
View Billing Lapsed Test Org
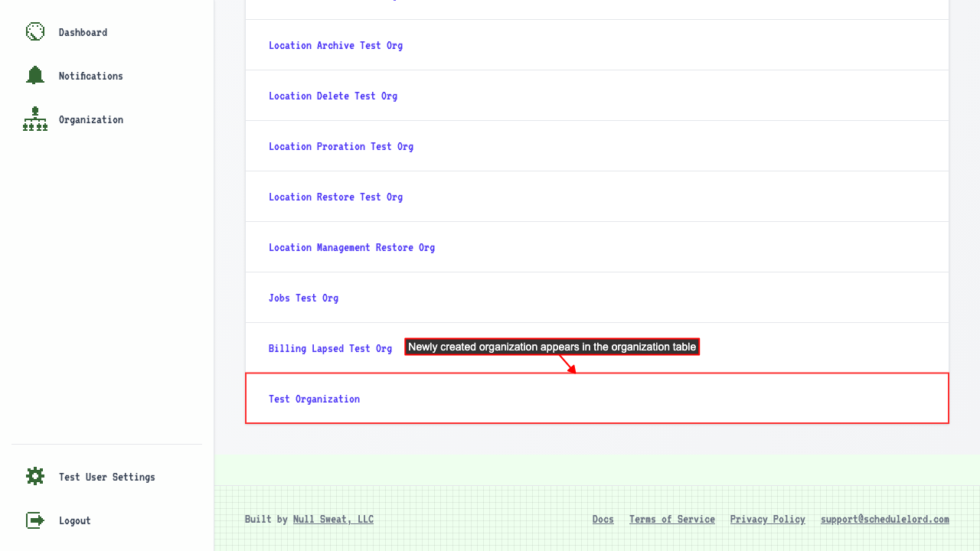330,348
